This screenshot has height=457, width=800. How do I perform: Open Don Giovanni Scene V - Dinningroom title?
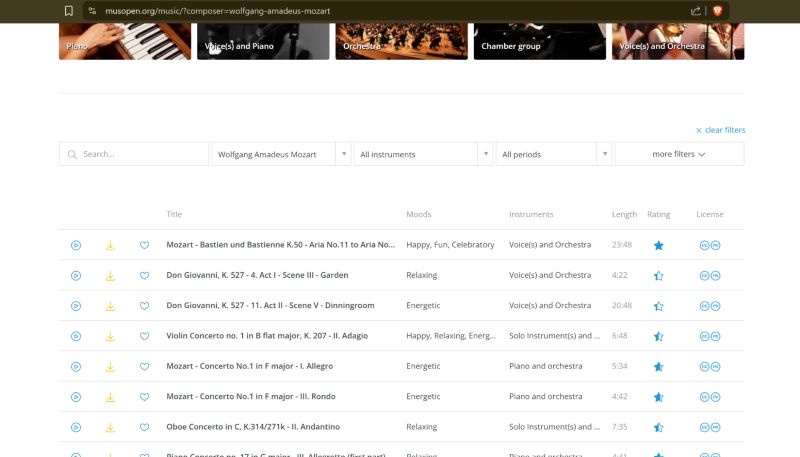pos(270,306)
